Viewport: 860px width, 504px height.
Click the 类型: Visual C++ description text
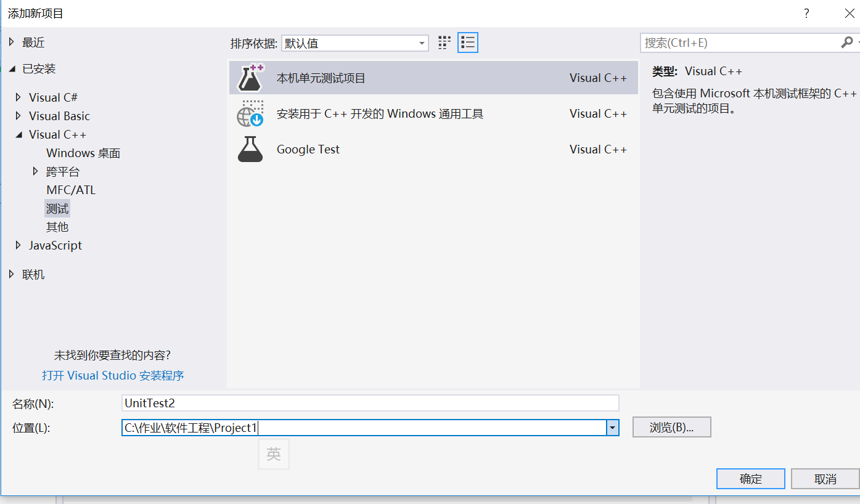pos(697,71)
